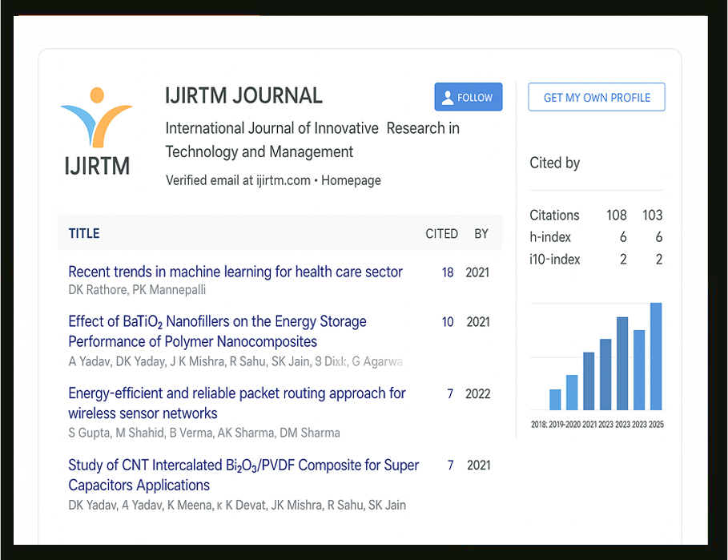Screen dimensions: 728x560
Task: Open the journal Homepage link
Action: tap(351, 180)
